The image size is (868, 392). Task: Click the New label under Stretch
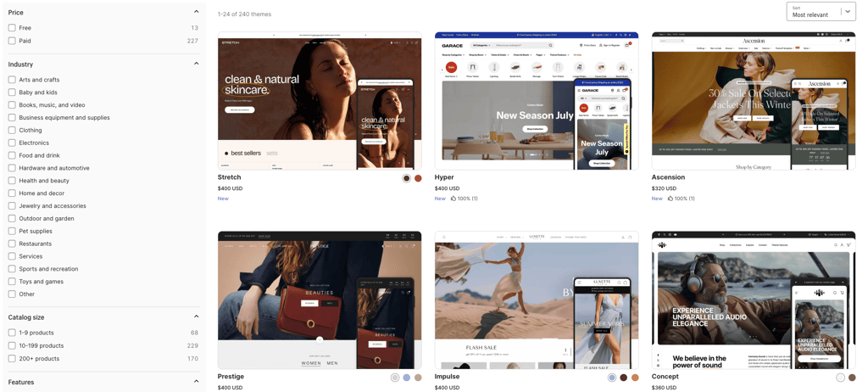pos(223,199)
